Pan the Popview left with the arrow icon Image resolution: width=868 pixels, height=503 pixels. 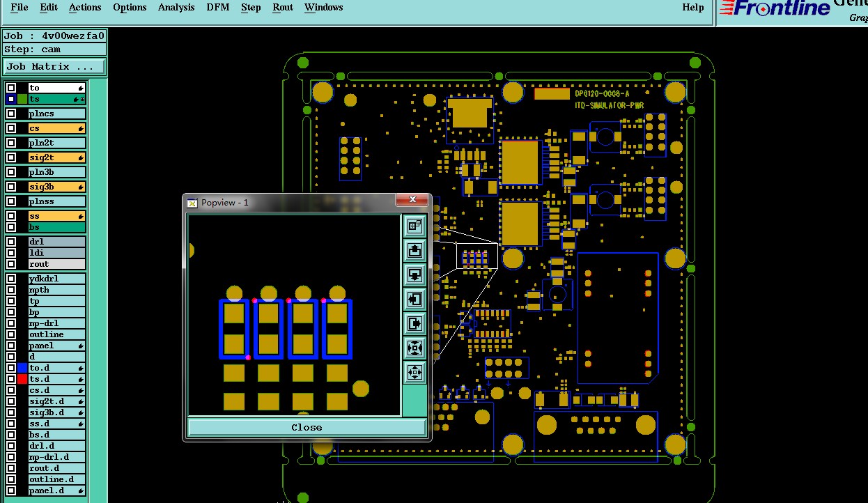pyautogui.click(x=414, y=300)
